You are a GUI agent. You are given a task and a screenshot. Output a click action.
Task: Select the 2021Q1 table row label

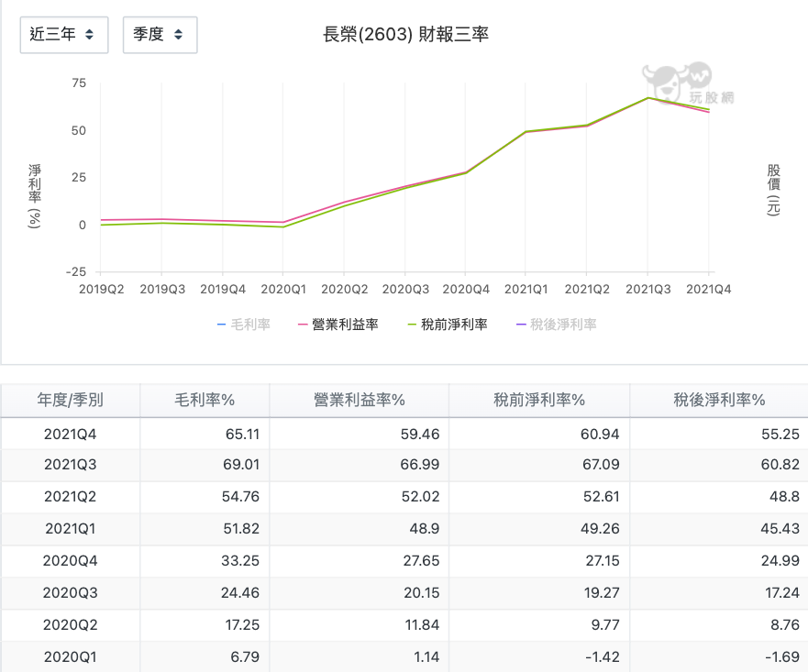(70, 528)
